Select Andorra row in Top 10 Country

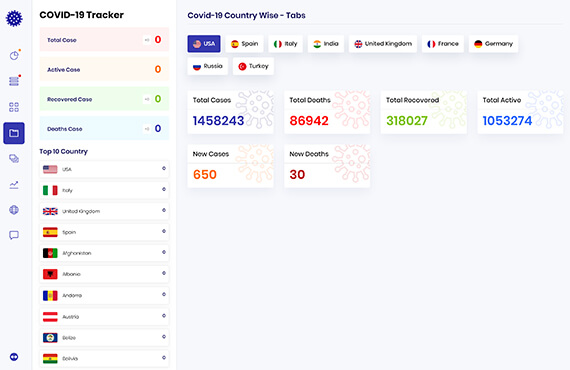(x=104, y=295)
